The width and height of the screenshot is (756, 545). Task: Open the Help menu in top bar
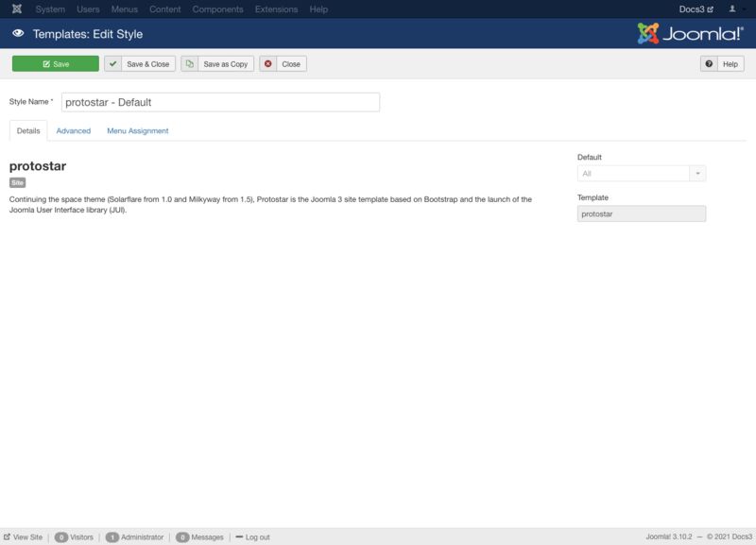(318, 9)
